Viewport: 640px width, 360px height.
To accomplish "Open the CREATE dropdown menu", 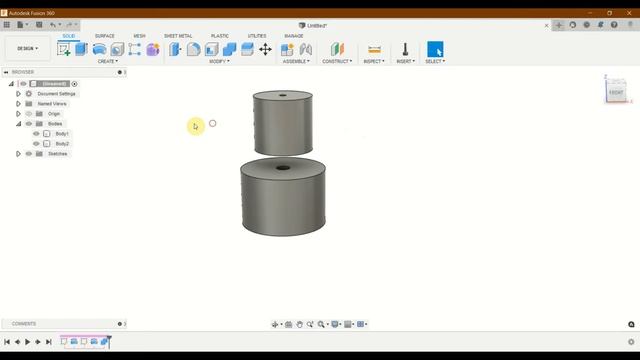I will [x=108, y=61].
